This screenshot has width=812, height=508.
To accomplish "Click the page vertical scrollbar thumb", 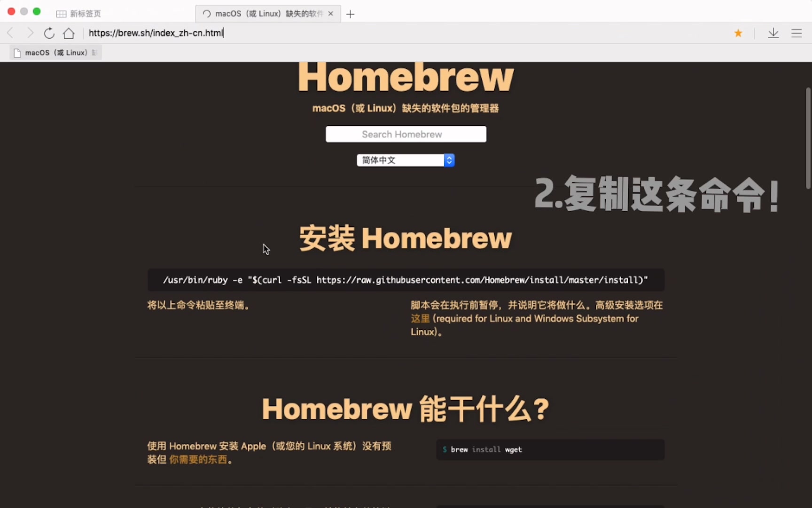I will coord(808,138).
